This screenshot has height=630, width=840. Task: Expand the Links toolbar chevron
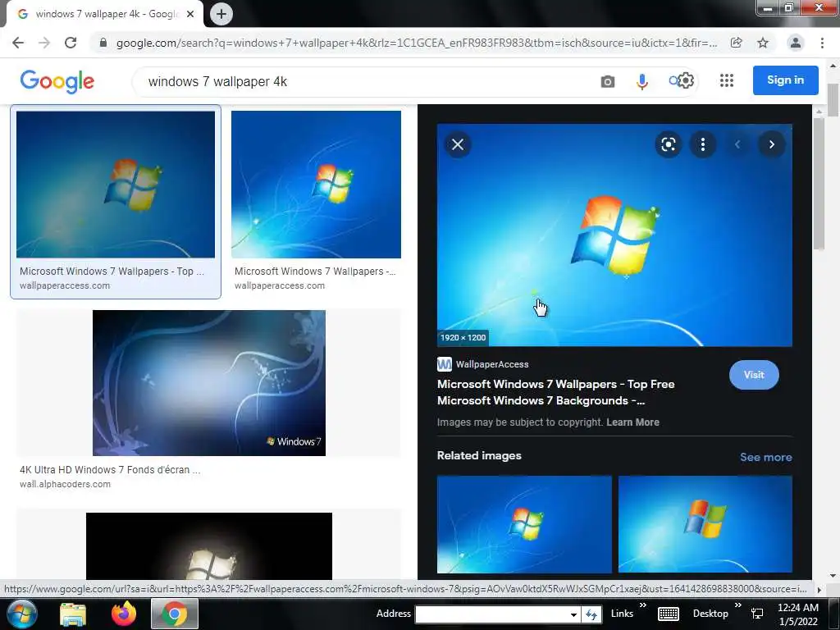tap(643, 605)
